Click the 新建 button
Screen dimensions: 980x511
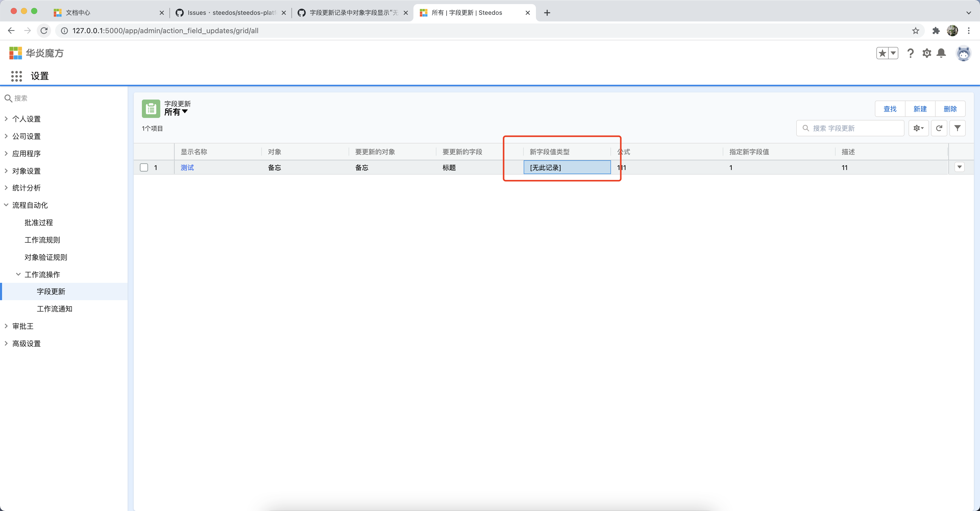point(920,109)
